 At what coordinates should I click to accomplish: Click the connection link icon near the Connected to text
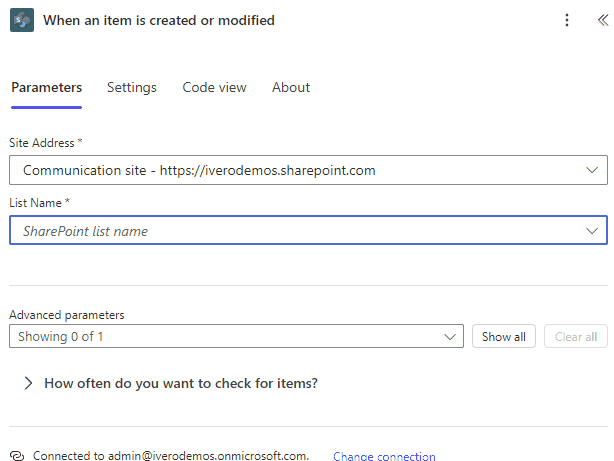tap(17, 456)
